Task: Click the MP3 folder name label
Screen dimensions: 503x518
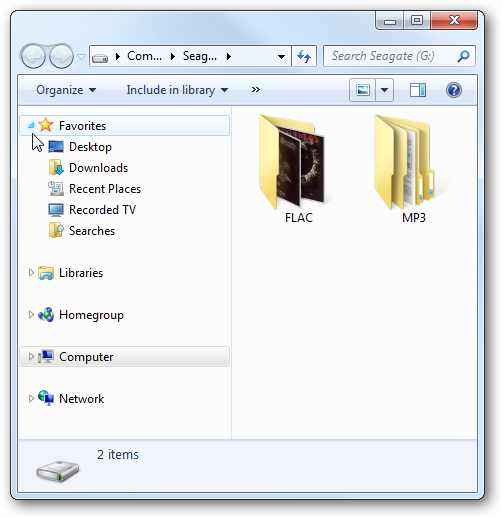Action: point(414,218)
